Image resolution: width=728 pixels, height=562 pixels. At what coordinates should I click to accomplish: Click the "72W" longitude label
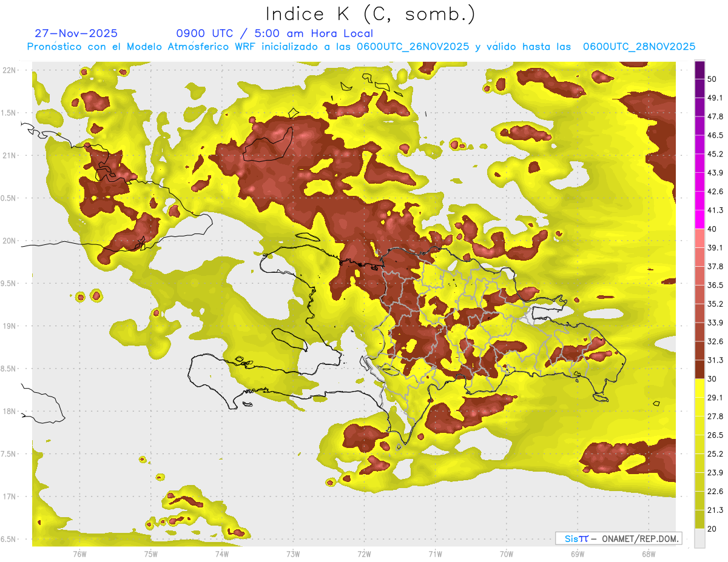pyautogui.click(x=364, y=554)
